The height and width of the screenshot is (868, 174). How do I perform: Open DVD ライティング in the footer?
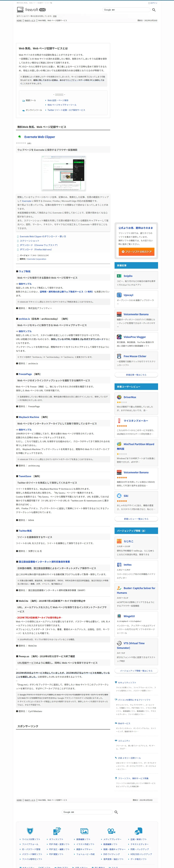(112, 854)
